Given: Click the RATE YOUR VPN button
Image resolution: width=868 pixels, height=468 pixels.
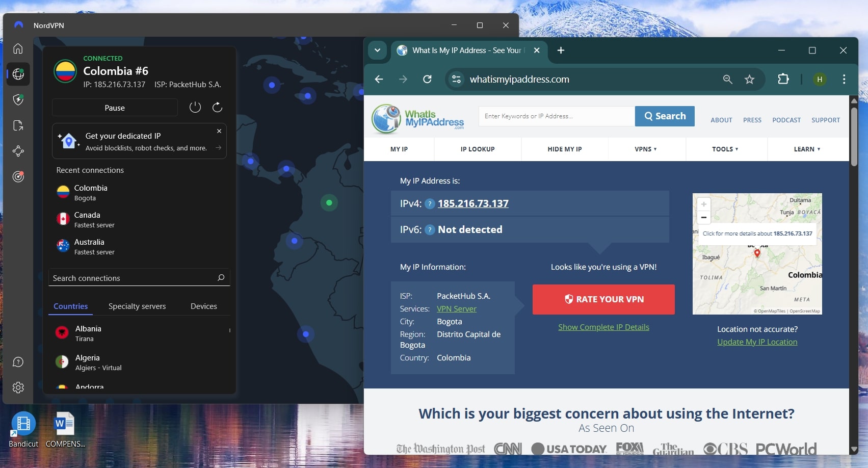Looking at the screenshot, I should tap(603, 299).
